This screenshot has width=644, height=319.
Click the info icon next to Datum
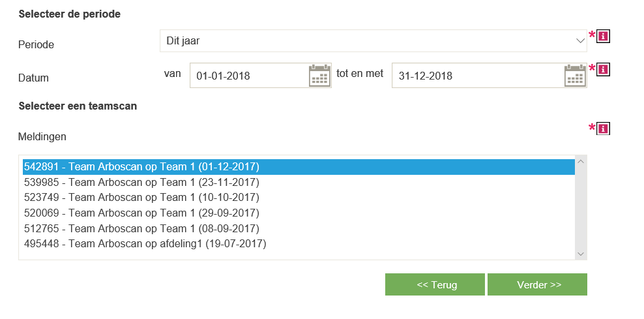pos(603,68)
